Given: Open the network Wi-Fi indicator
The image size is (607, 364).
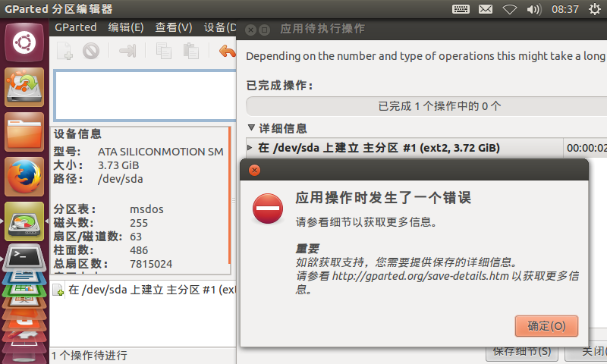Looking at the screenshot, I should pyautogui.click(x=509, y=9).
